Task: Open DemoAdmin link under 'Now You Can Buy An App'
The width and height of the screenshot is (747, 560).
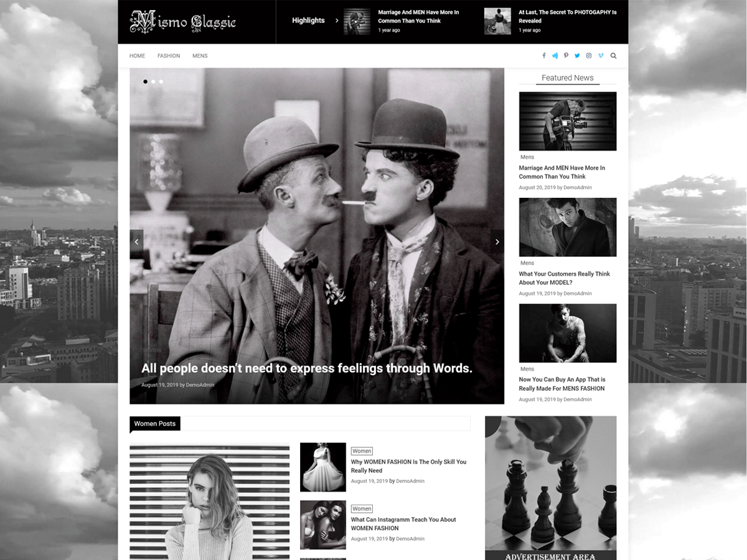Action: point(578,399)
